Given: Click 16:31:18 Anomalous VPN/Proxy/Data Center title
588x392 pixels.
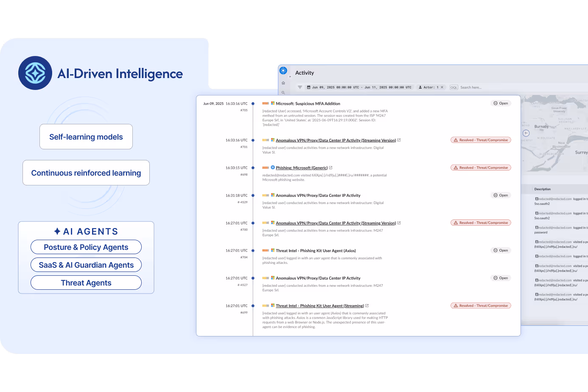Looking at the screenshot, I should [x=318, y=196].
